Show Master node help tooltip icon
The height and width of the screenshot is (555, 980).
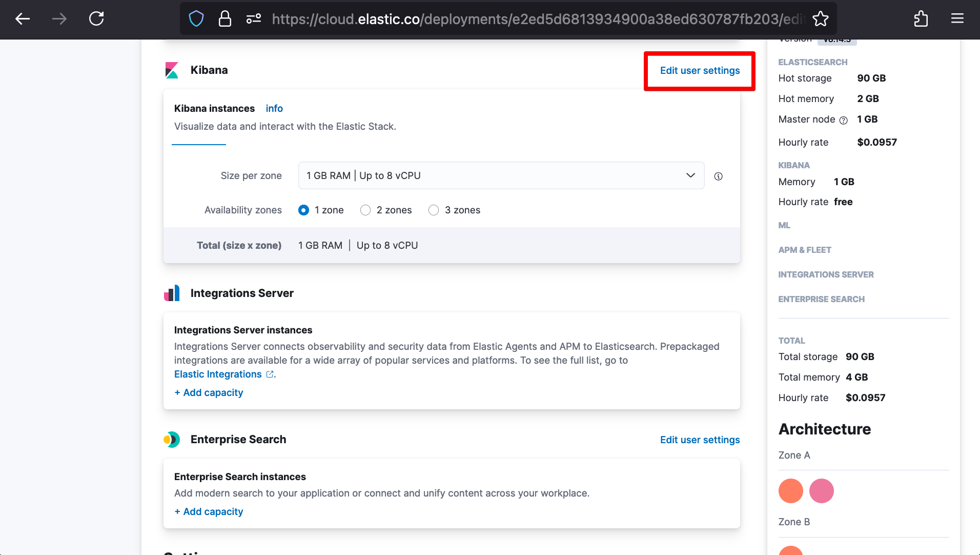tap(843, 120)
